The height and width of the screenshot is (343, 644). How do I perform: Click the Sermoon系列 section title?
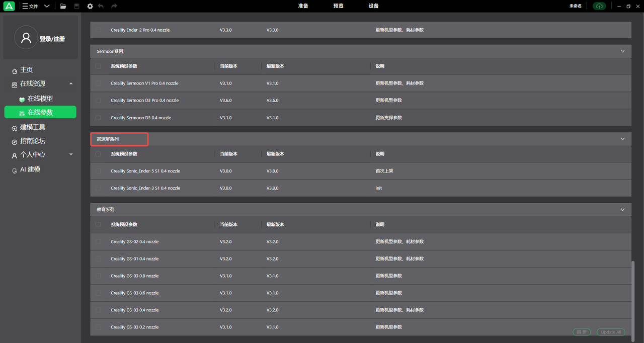[x=110, y=51]
